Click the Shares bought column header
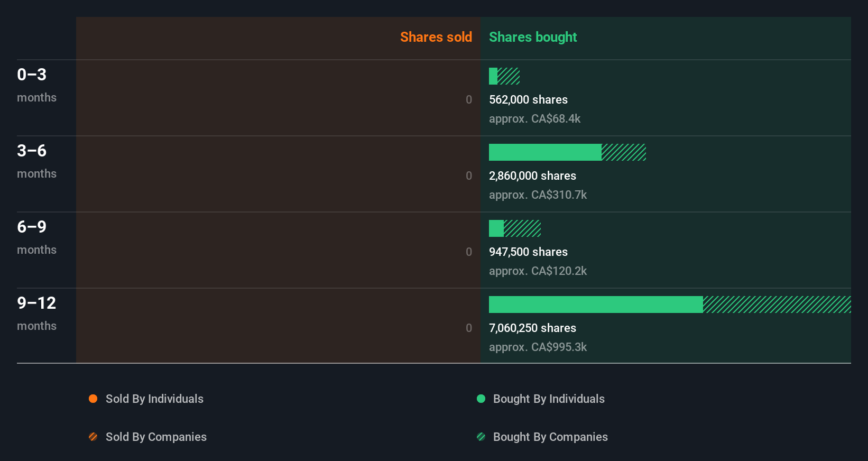The width and height of the screenshot is (868, 461). point(533,37)
